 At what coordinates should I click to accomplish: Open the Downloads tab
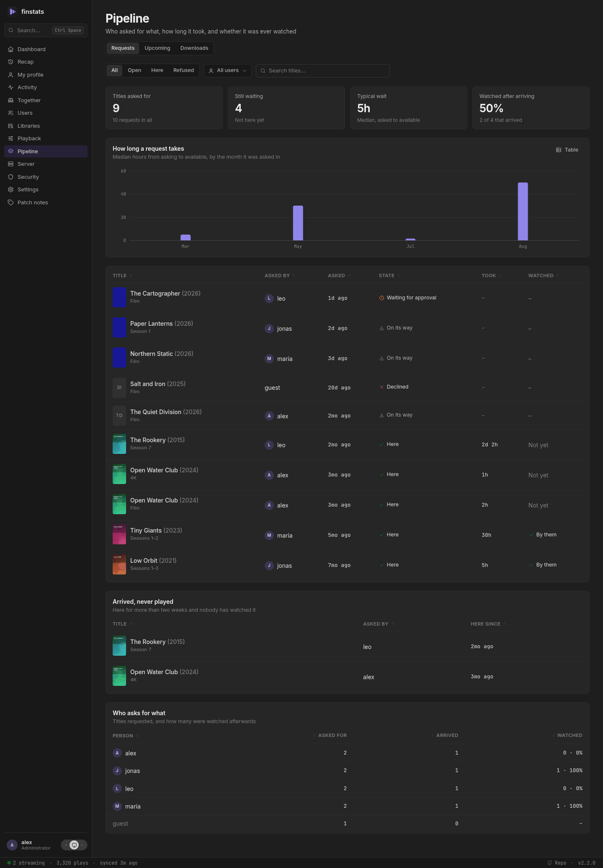click(194, 48)
